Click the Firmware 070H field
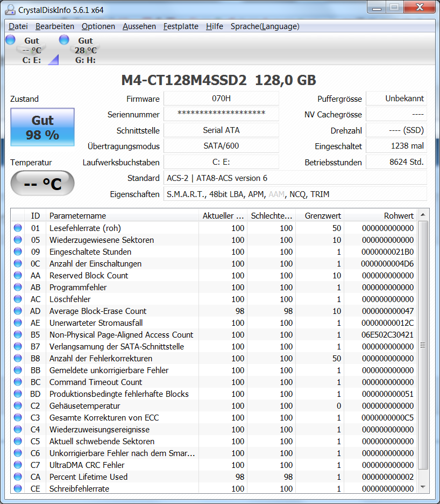This screenshot has width=440, height=504. [x=221, y=99]
